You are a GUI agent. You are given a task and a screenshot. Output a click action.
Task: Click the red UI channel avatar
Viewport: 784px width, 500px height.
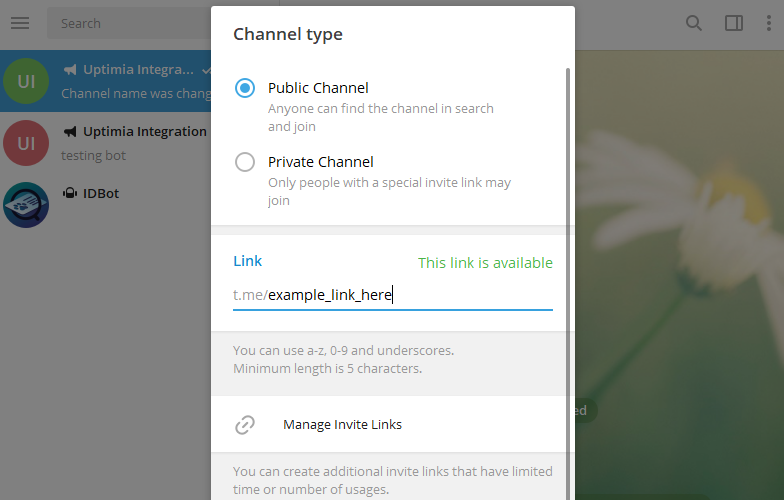click(26, 143)
